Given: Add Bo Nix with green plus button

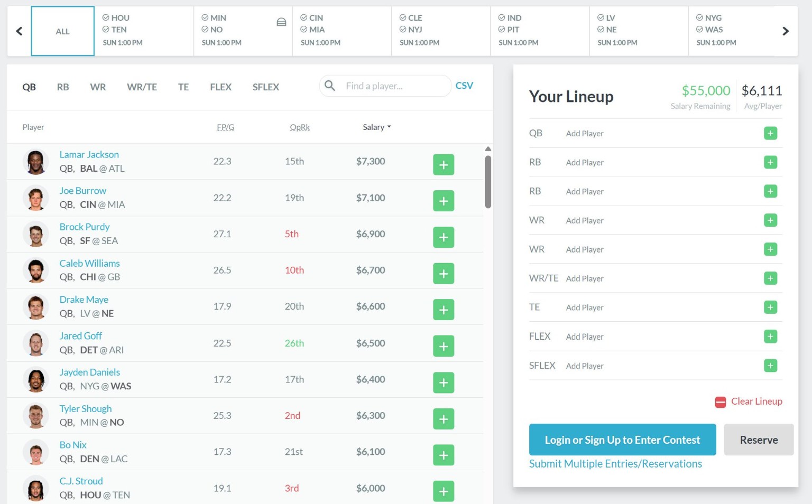Looking at the screenshot, I should coord(444,455).
